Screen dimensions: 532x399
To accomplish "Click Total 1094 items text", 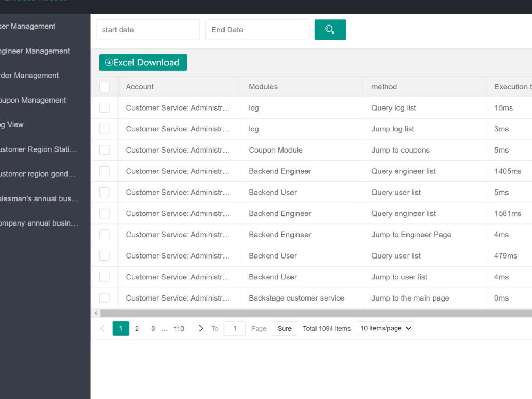I will point(327,328).
